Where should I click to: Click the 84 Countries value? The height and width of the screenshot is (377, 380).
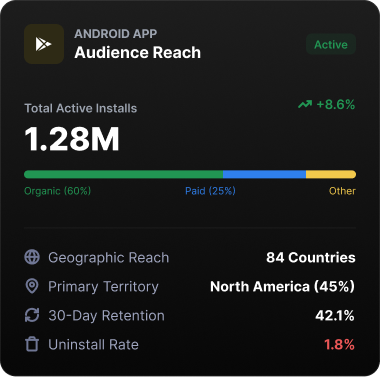[311, 257]
